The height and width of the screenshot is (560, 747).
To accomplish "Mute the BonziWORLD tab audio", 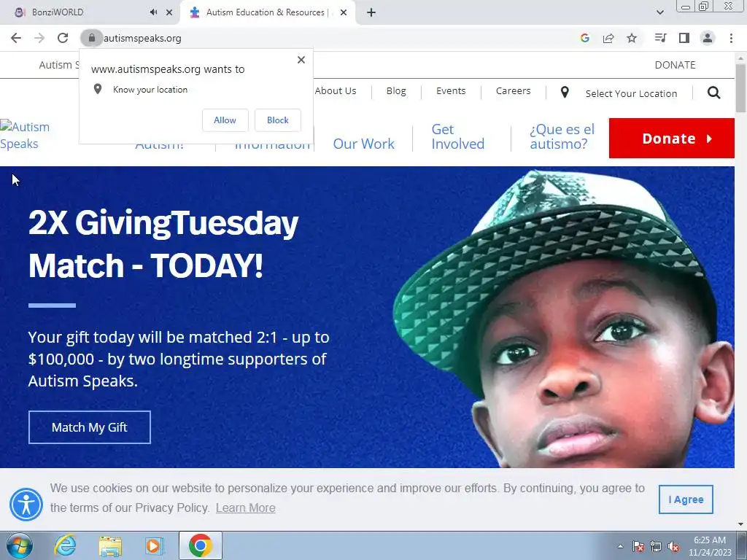I will tap(153, 12).
